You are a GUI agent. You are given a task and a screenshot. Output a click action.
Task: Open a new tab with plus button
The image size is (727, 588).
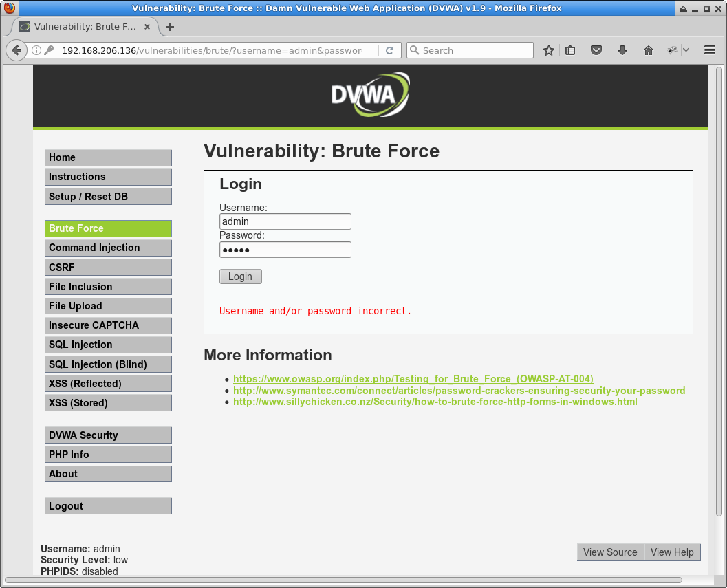(x=170, y=27)
